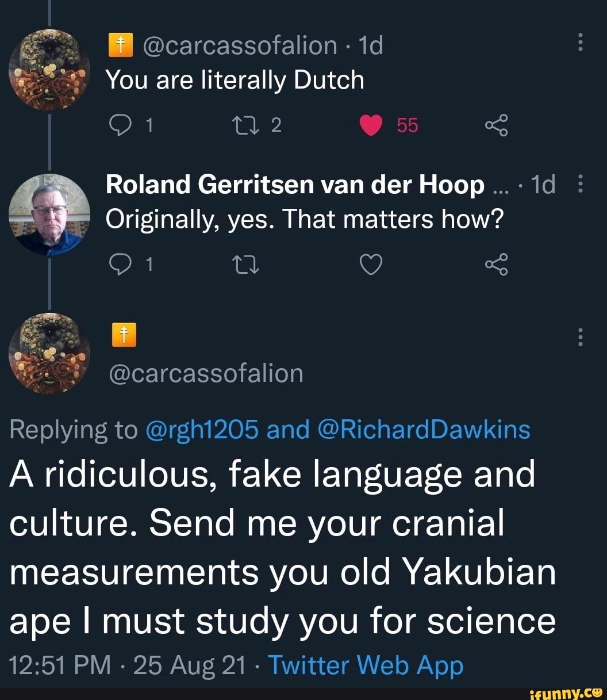
Task: Toggle the like heart on the bottom tweet
Action: click(x=371, y=264)
